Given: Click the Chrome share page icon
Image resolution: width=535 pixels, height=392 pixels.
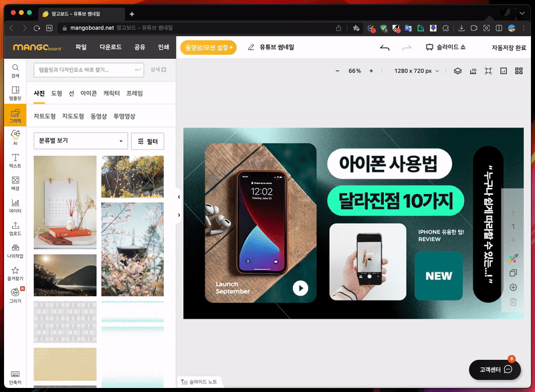Looking at the screenshot, I should (x=338, y=28).
